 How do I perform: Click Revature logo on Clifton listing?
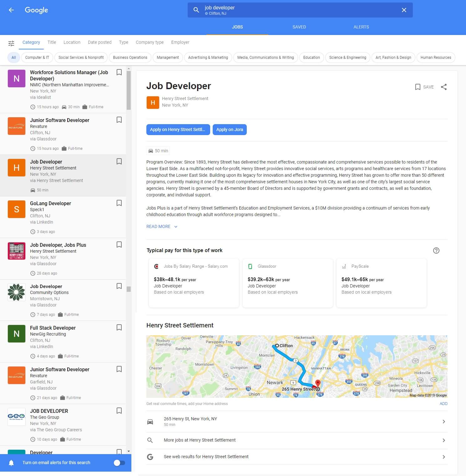tap(17, 126)
